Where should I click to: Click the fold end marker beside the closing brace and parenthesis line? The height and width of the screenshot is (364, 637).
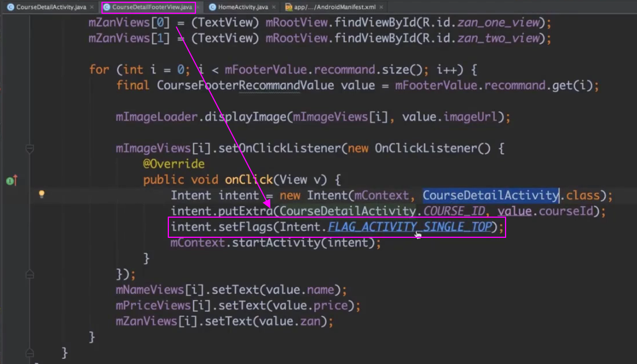29,274
